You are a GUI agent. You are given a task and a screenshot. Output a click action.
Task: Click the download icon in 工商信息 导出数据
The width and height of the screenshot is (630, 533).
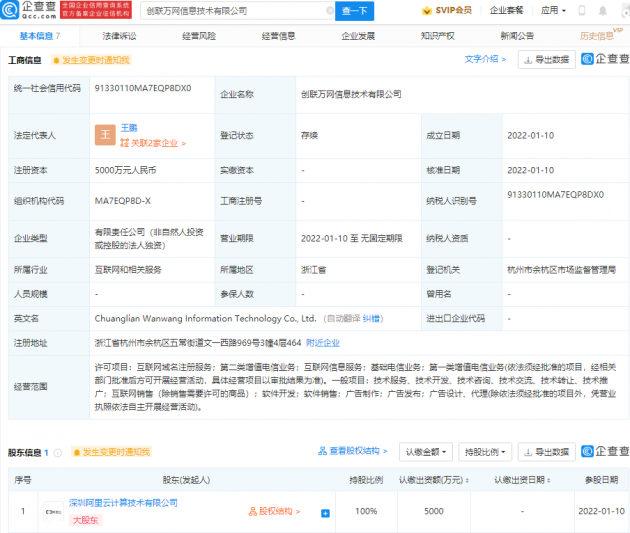click(528, 60)
